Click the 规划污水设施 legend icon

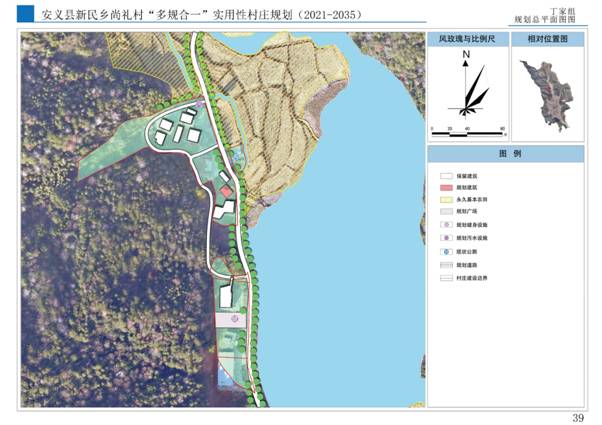click(446, 238)
